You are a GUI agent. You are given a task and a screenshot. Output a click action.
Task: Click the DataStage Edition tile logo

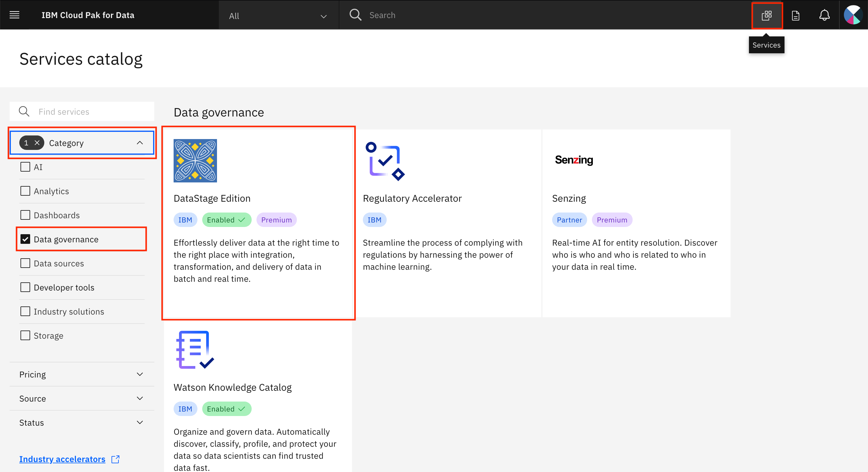(195, 160)
